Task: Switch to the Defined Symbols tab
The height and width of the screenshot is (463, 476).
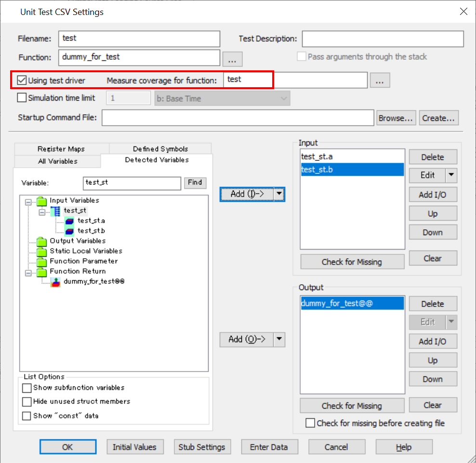Action: click(160, 149)
